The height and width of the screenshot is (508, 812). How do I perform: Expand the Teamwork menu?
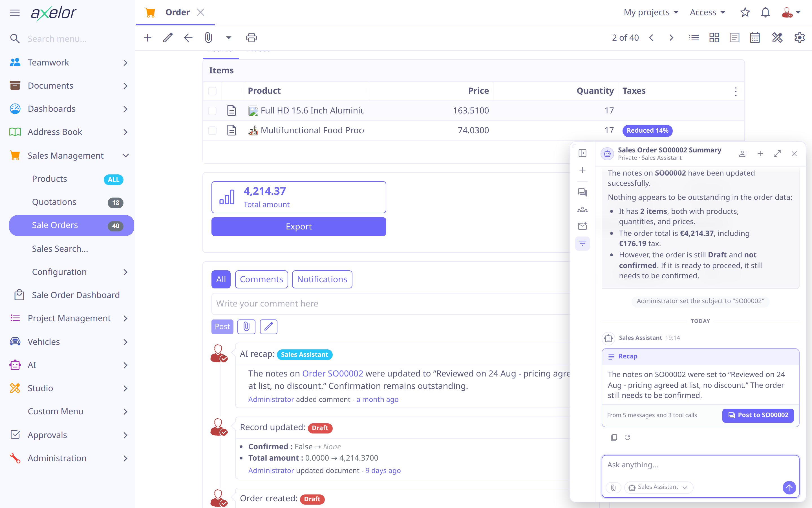71,62
